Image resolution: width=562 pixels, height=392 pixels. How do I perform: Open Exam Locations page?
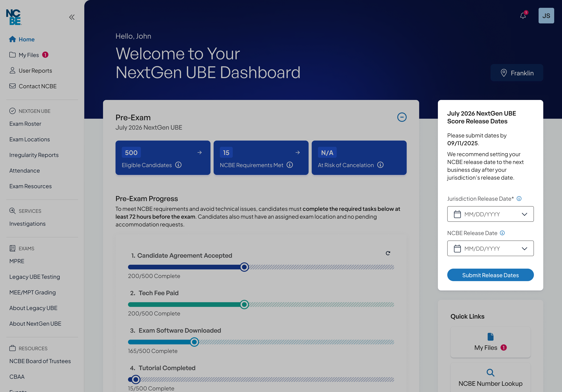point(30,139)
